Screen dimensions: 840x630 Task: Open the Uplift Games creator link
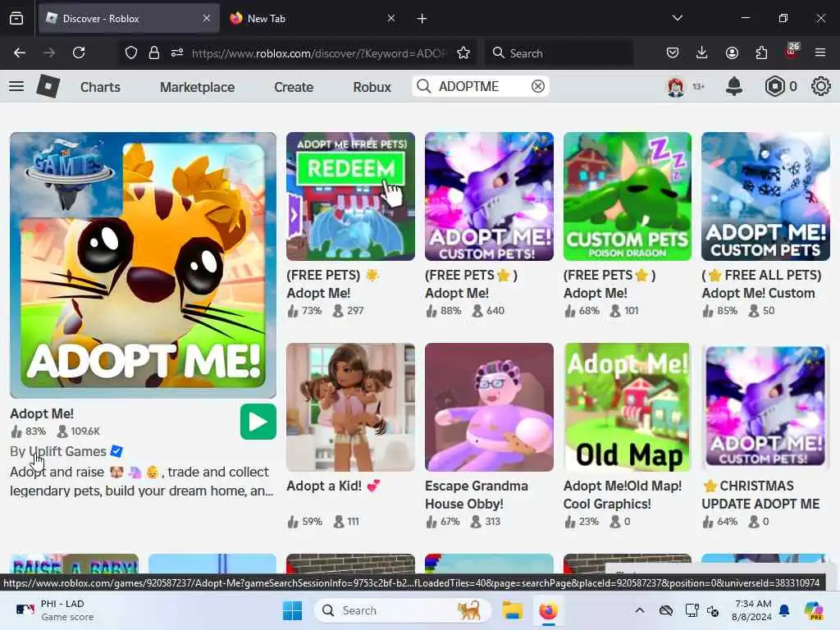[67, 452]
